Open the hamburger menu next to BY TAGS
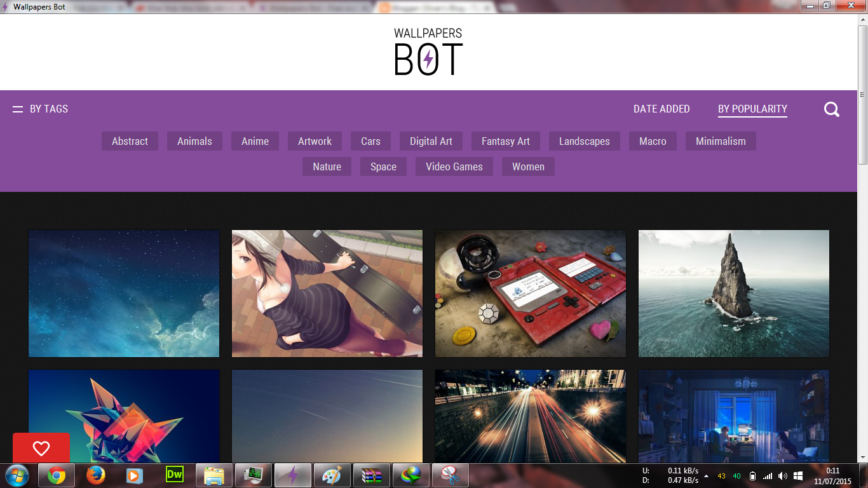The width and height of the screenshot is (868, 488). coord(17,109)
